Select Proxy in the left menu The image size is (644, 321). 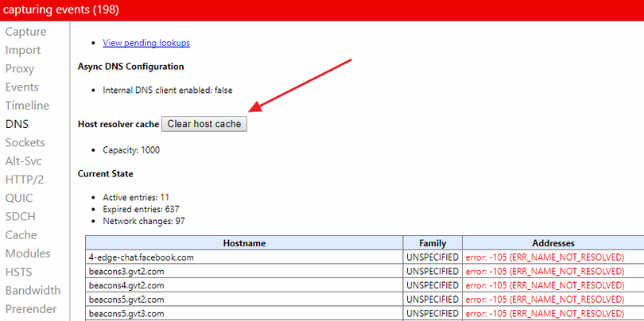click(20, 68)
